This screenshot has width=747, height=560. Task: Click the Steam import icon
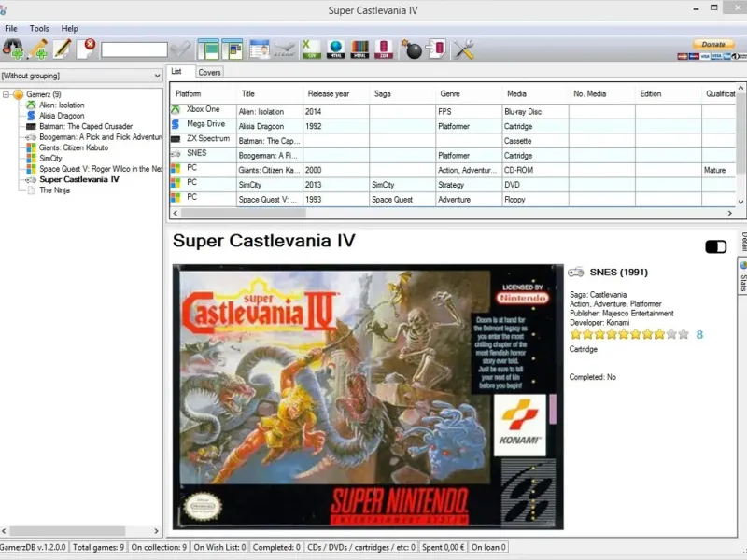pyautogui.click(x=284, y=50)
